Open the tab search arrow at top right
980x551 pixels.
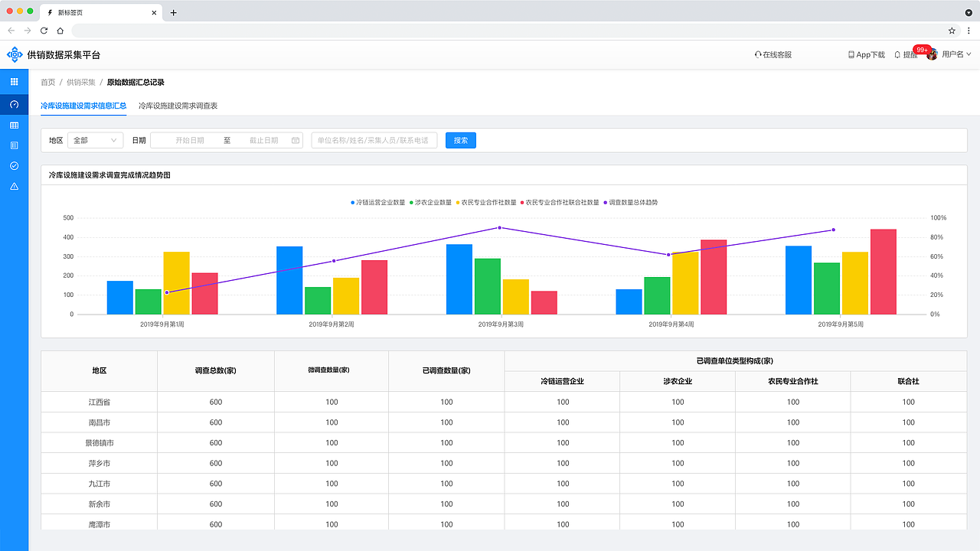tap(969, 12)
